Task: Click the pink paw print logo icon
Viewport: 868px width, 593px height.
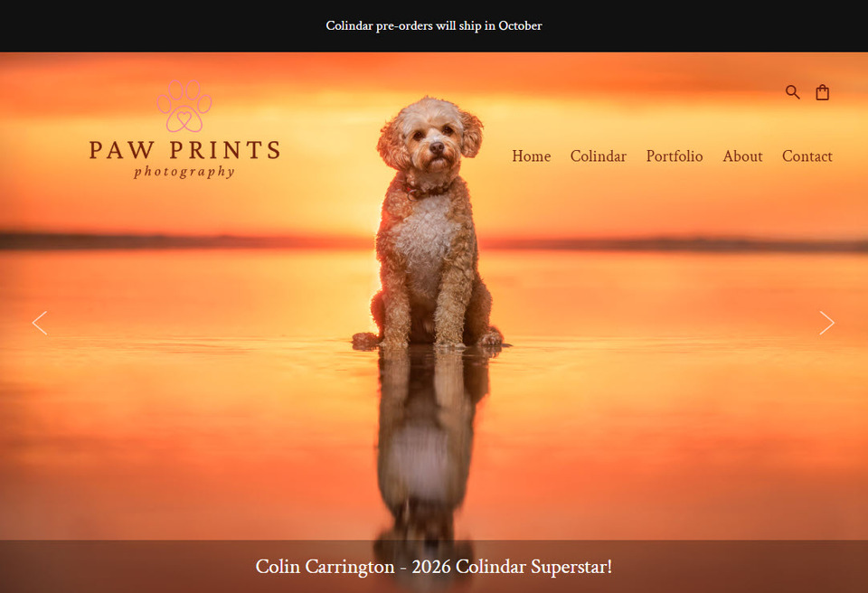Action: 184,106
